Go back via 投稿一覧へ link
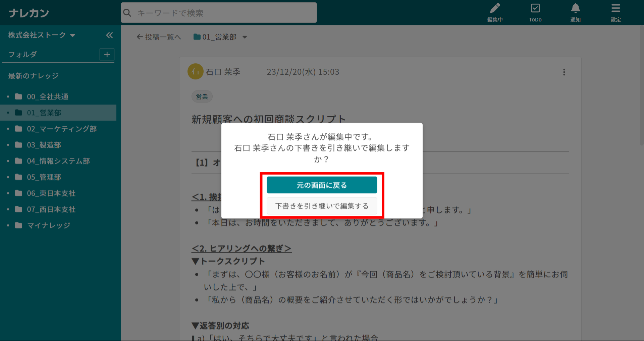 point(159,37)
